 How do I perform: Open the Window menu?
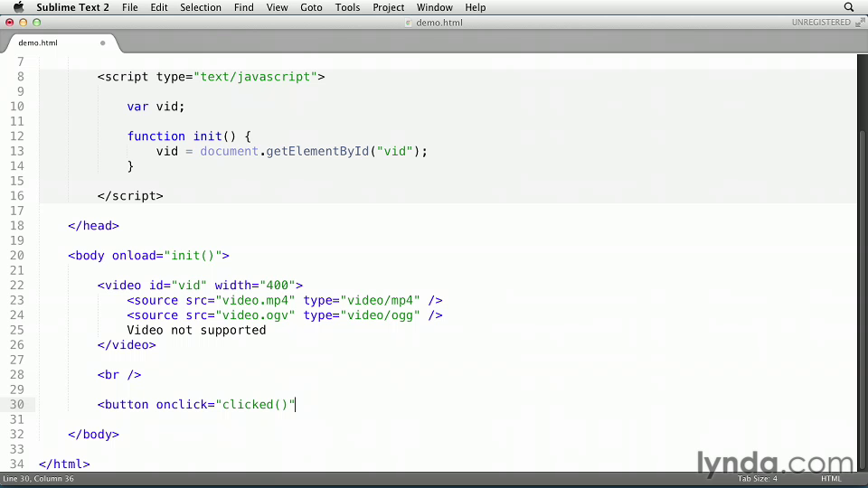[435, 7]
